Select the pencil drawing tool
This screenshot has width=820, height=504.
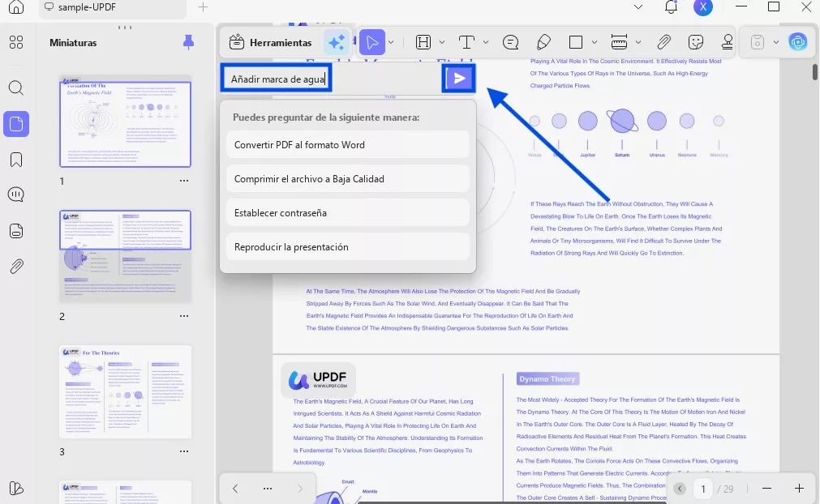point(543,42)
